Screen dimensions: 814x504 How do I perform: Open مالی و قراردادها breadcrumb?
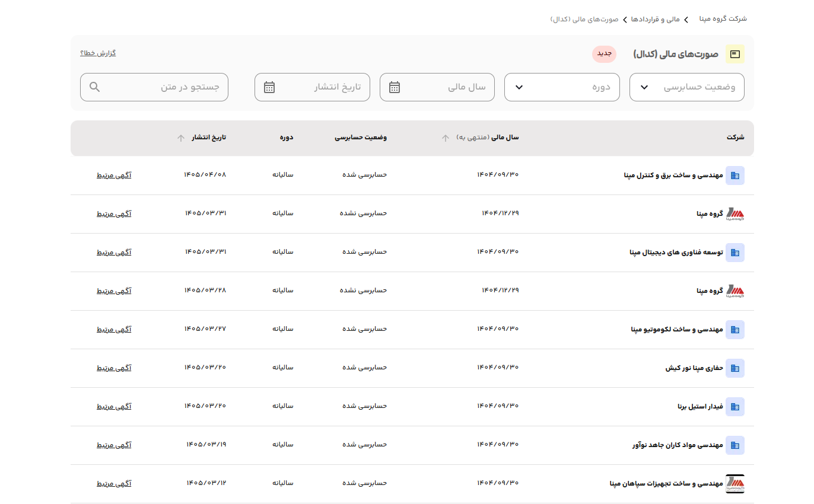[654, 19]
